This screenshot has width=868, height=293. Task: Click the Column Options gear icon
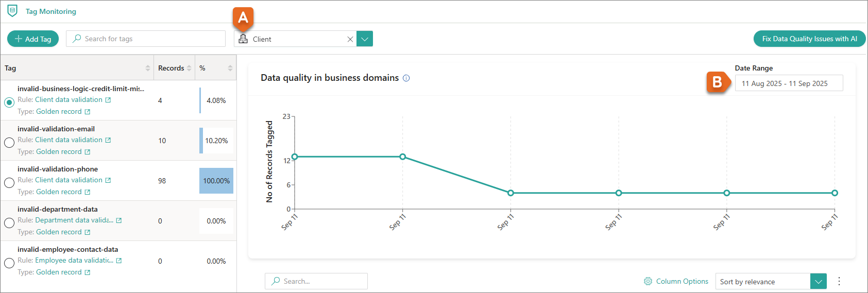click(x=648, y=281)
